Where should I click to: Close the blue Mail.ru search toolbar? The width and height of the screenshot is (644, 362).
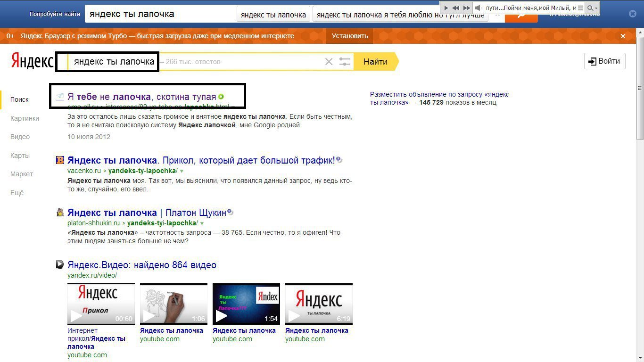(x=633, y=14)
